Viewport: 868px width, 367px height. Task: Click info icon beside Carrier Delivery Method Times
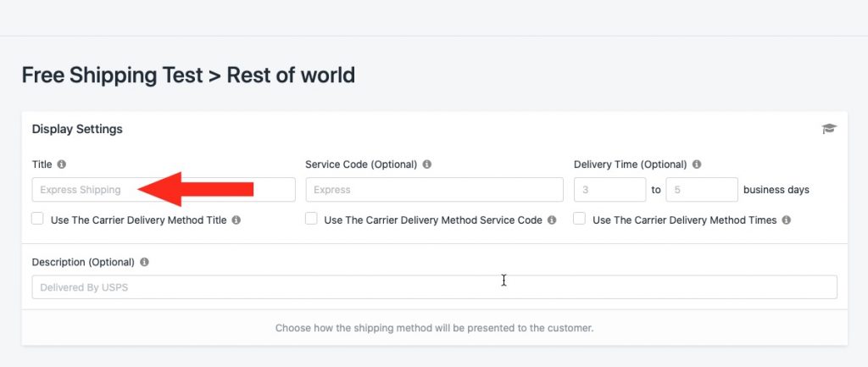click(x=787, y=220)
